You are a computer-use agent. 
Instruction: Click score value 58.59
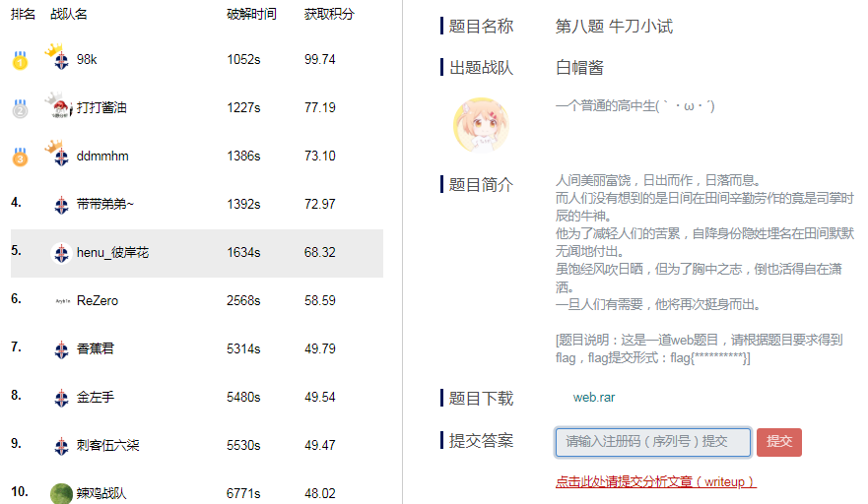[320, 301]
